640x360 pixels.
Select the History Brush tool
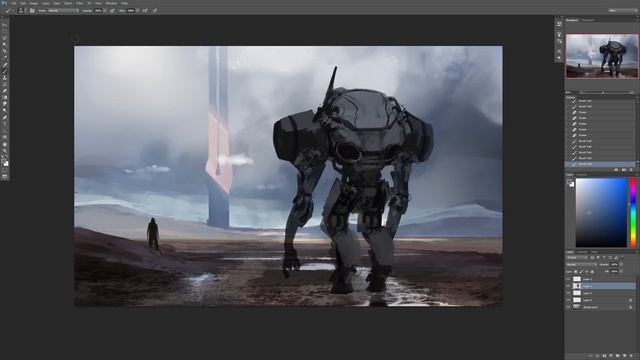pos(5,84)
